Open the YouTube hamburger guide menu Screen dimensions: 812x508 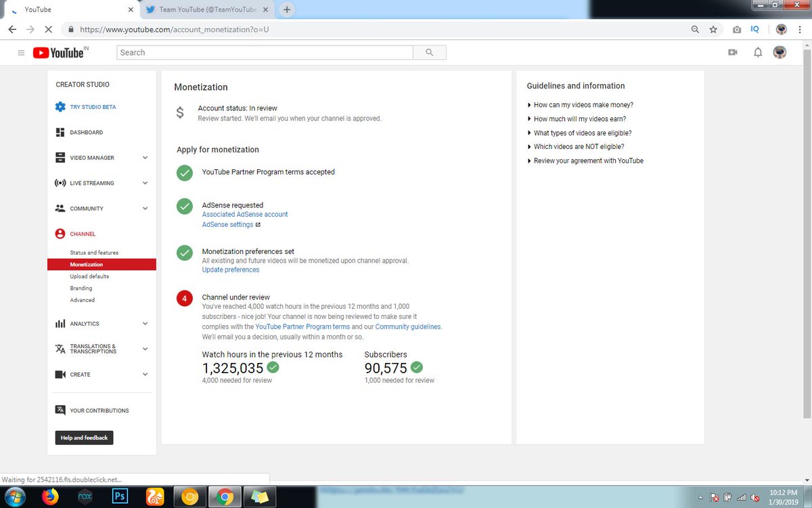point(21,53)
